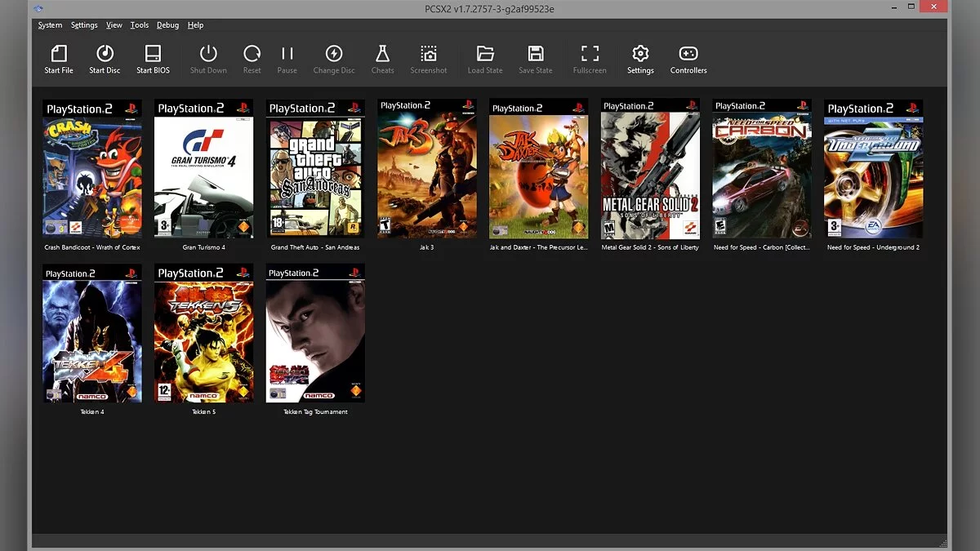This screenshot has height=551, width=980.
Task: Open the Tools menu
Action: click(x=140, y=25)
